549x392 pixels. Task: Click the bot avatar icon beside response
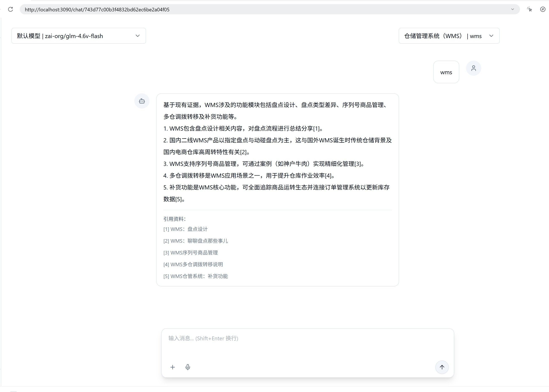pyautogui.click(x=142, y=101)
